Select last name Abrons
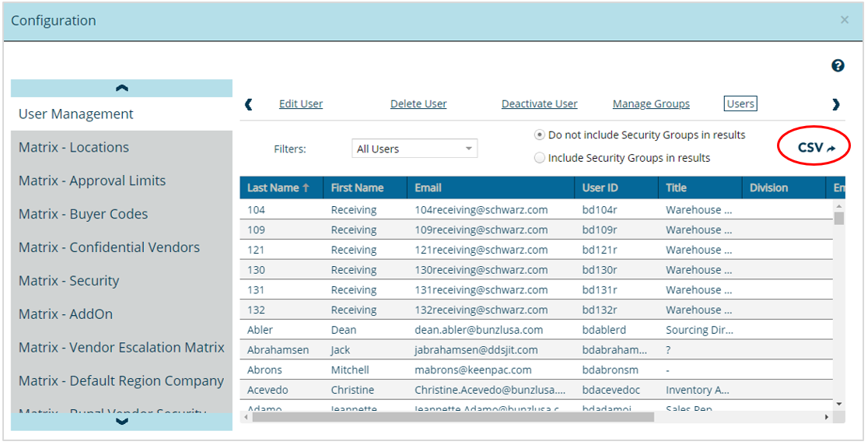Screen dimensions: 868x445 point(264,370)
